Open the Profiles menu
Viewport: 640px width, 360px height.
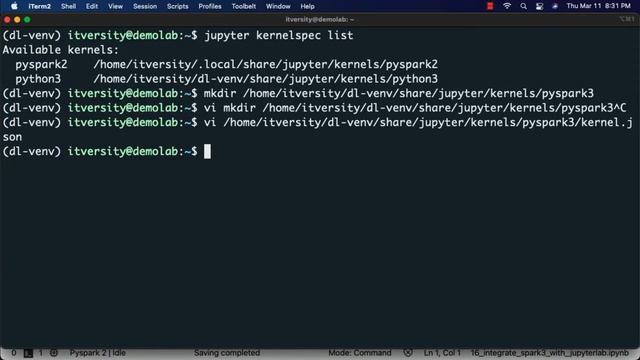[x=210, y=7]
